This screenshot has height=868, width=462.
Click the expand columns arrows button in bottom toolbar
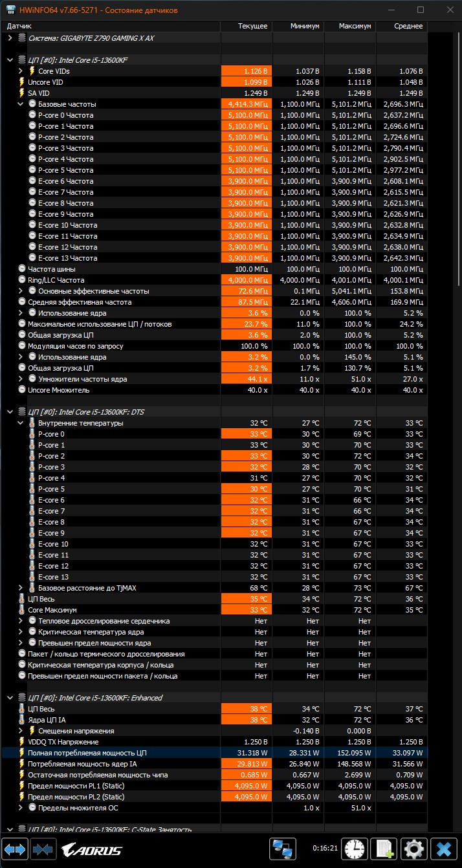tap(14, 849)
